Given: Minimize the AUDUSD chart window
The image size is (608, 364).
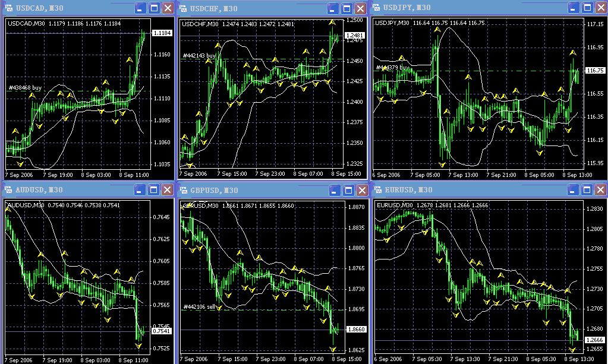Looking at the screenshot, I should 140,189.
